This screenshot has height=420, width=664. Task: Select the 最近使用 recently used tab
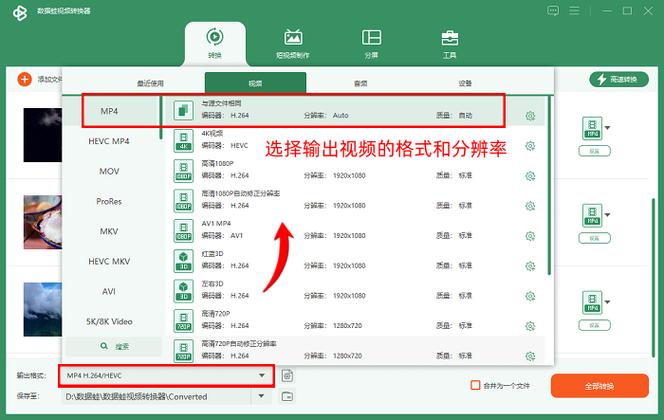click(x=150, y=83)
